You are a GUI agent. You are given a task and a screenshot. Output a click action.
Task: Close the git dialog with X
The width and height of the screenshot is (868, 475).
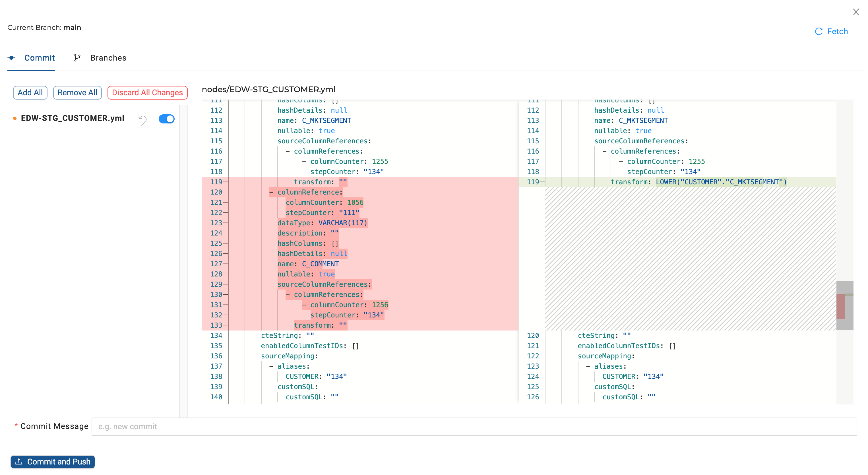(x=856, y=12)
